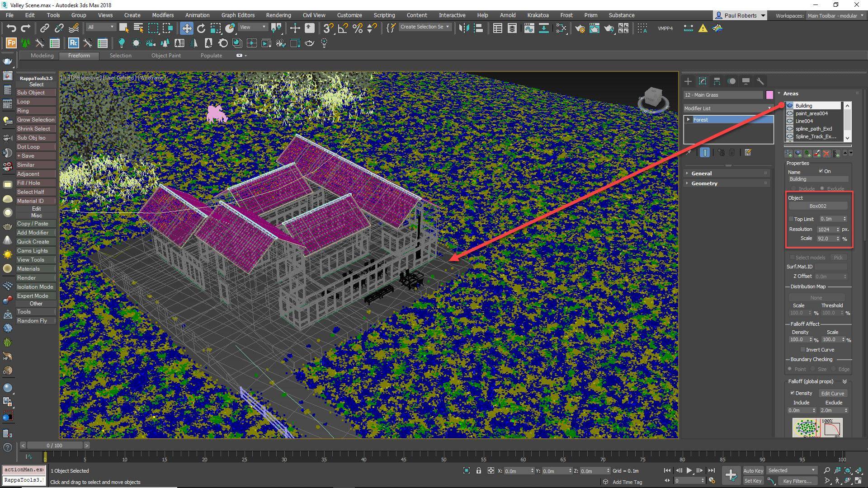Enable the Invert Curve checkbox

[x=803, y=350]
